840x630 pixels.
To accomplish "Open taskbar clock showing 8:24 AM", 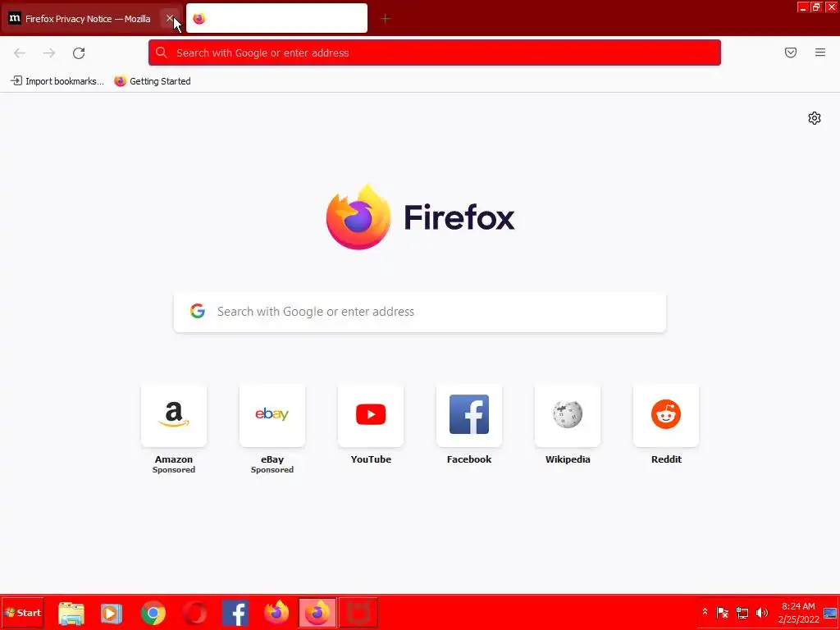I will click(x=798, y=612).
